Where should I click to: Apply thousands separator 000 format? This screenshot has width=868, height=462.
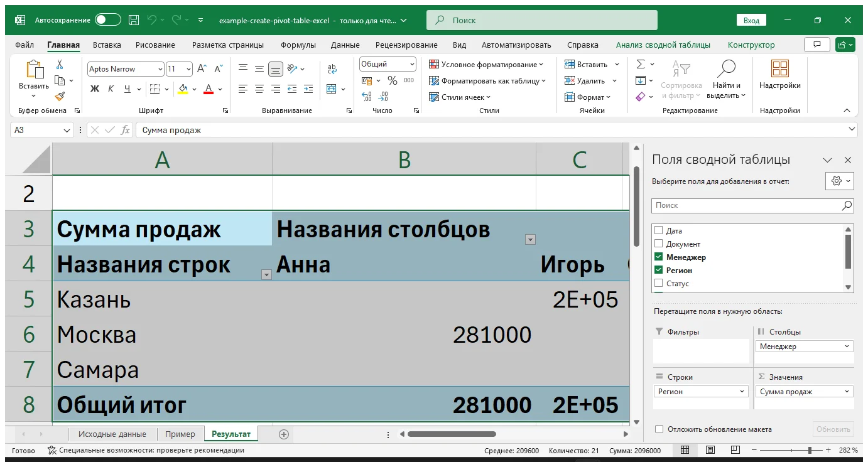(409, 80)
